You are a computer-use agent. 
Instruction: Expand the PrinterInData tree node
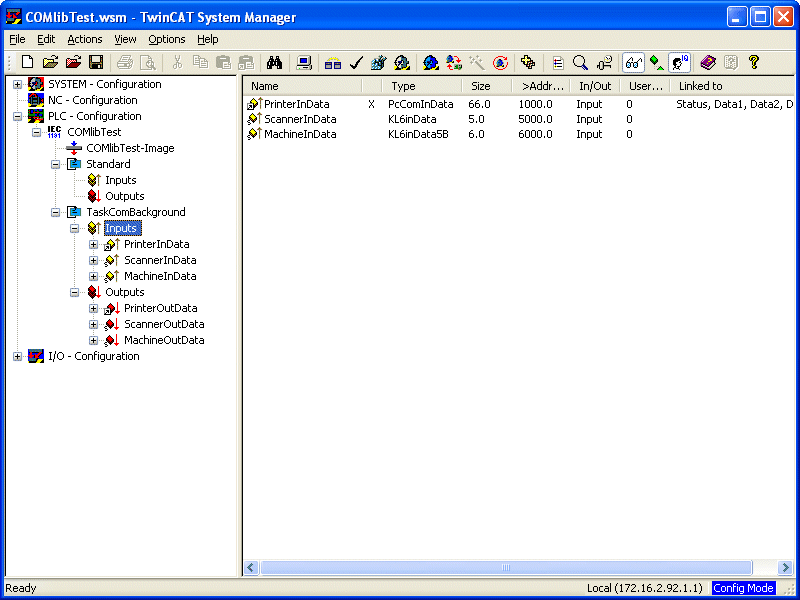pyautogui.click(x=93, y=244)
